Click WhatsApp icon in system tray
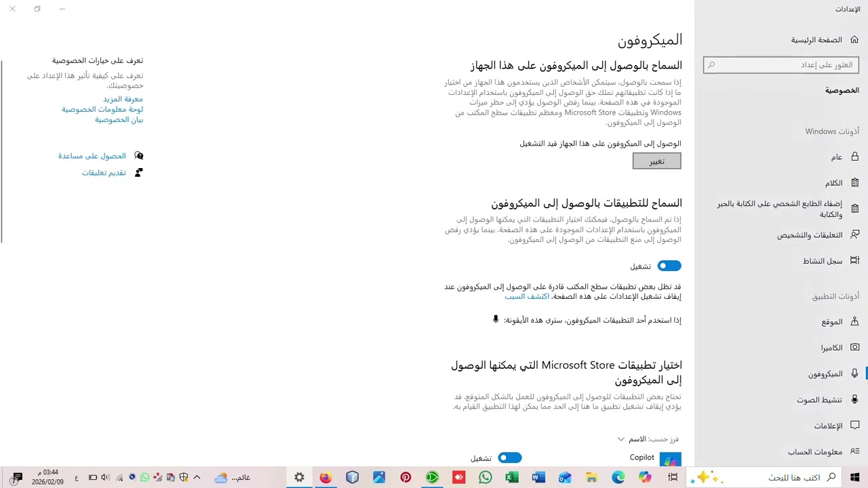The image size is (868, 488). 144,477
